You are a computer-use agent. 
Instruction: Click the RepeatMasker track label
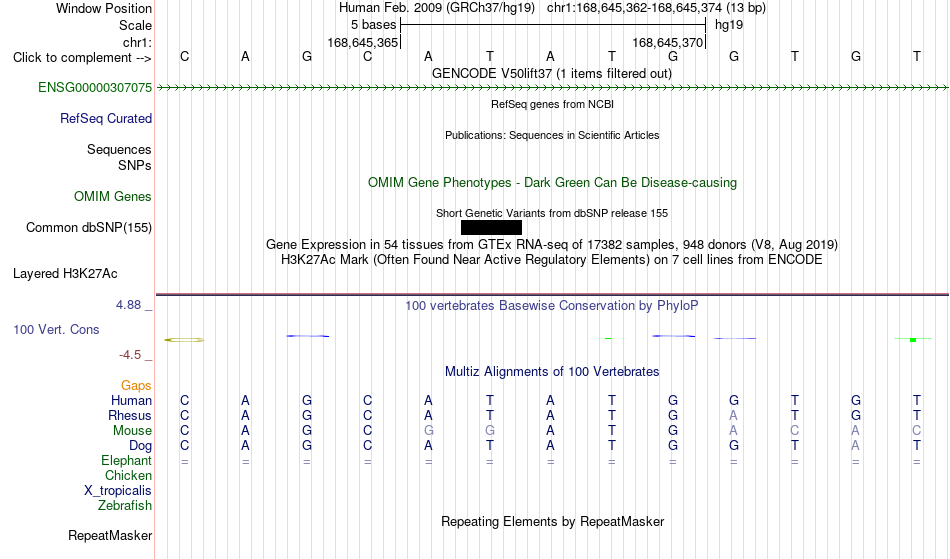(110, 536)
